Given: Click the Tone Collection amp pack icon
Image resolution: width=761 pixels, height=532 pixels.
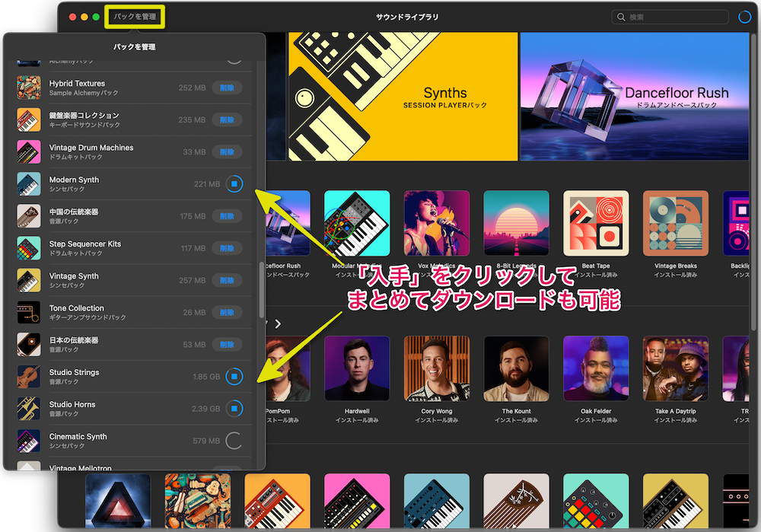Looking at the screenshot, I should [x=28, y=312].
